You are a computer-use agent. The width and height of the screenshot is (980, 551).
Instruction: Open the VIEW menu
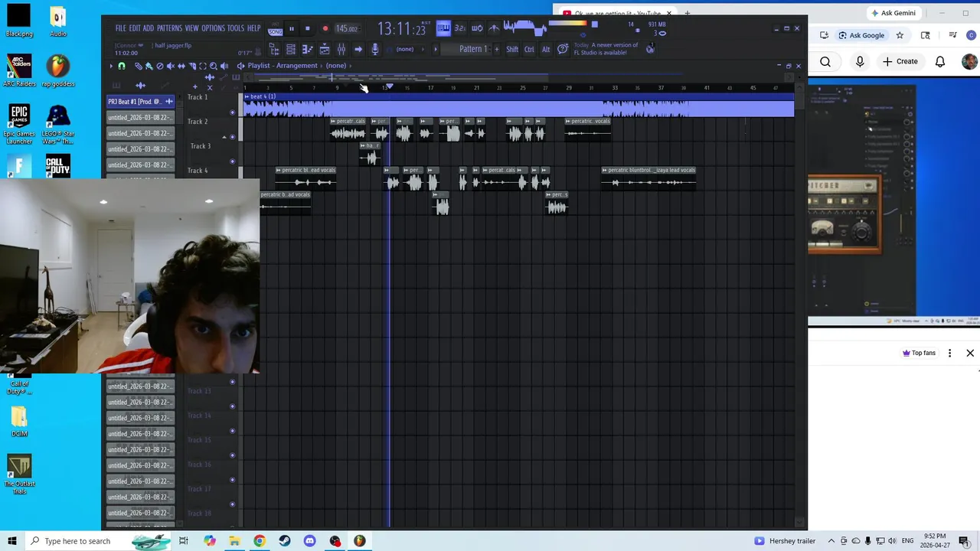click(x=191, y=28)
